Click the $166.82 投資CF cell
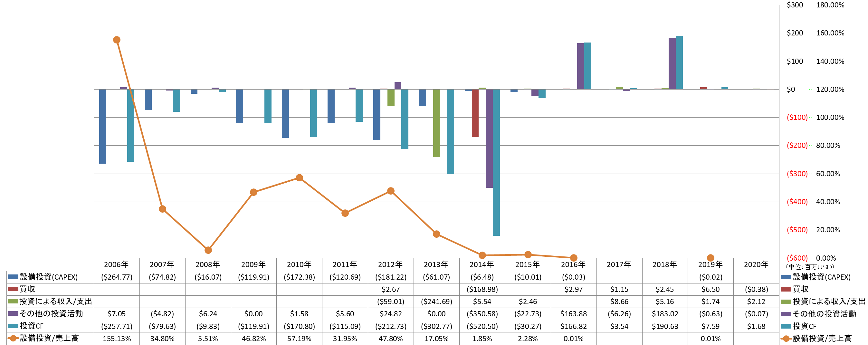This screenshot has height=345, width=868. [x=574, y=326]
